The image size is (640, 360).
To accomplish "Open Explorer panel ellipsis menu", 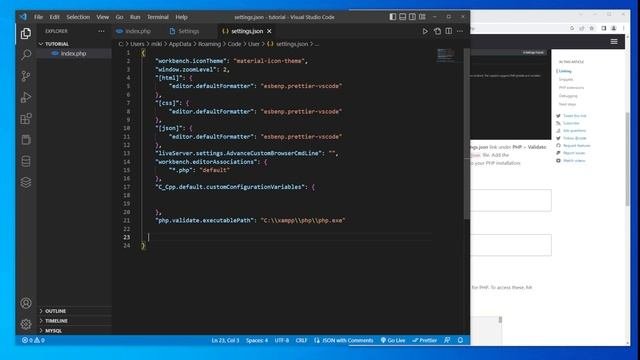I will [101, 31].
